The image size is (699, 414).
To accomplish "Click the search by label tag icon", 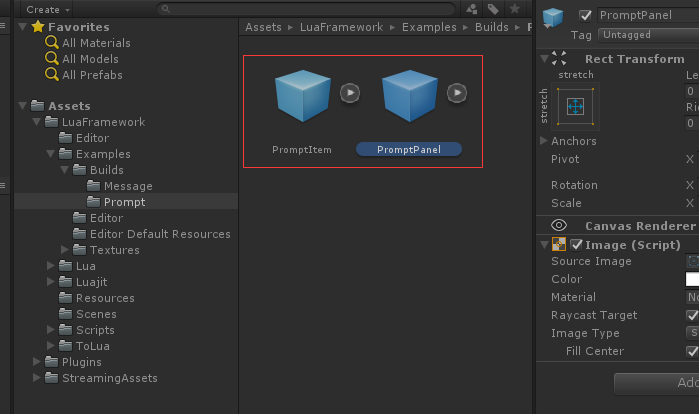I will click(493, 9).
